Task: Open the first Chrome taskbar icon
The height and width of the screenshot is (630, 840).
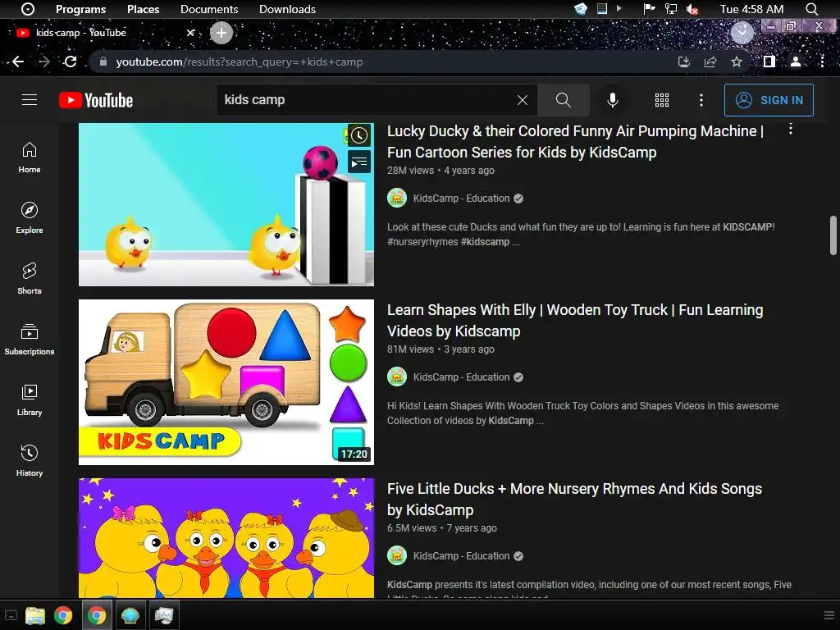Action: (x=63, y=615)
